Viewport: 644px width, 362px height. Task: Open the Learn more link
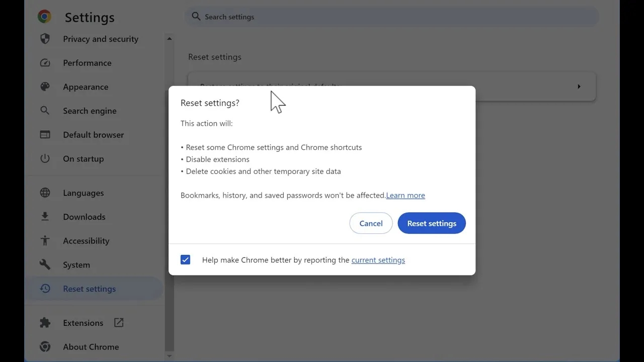pyautogui.click(x=405, y=196)
